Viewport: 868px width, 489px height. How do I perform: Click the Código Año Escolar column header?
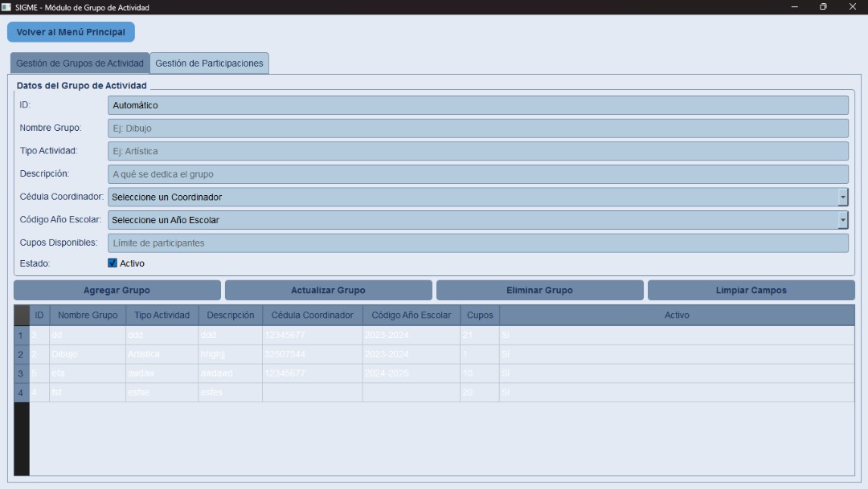pyautogui.click(x=411, y=315)
